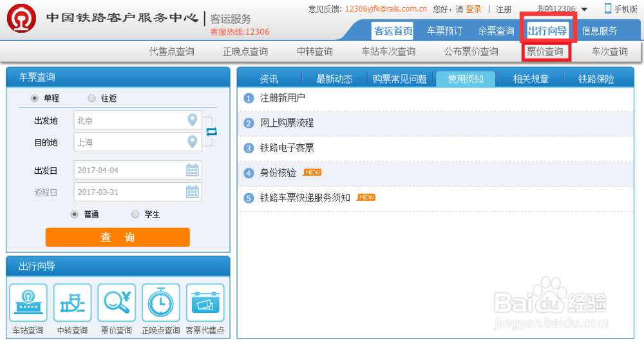The width and height of the screenshot is (644, 345).
Task: Open the 客运首页 main tab
Action: point(393,31)
